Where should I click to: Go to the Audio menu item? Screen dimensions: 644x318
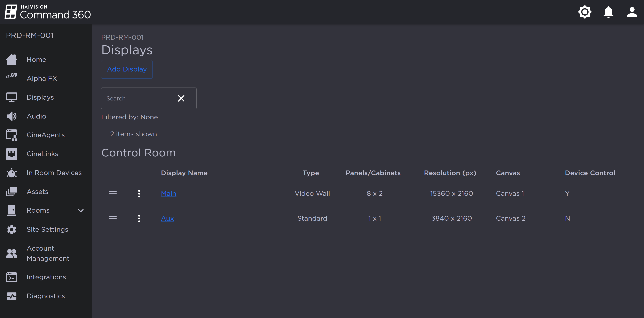[x=36, y=116]
